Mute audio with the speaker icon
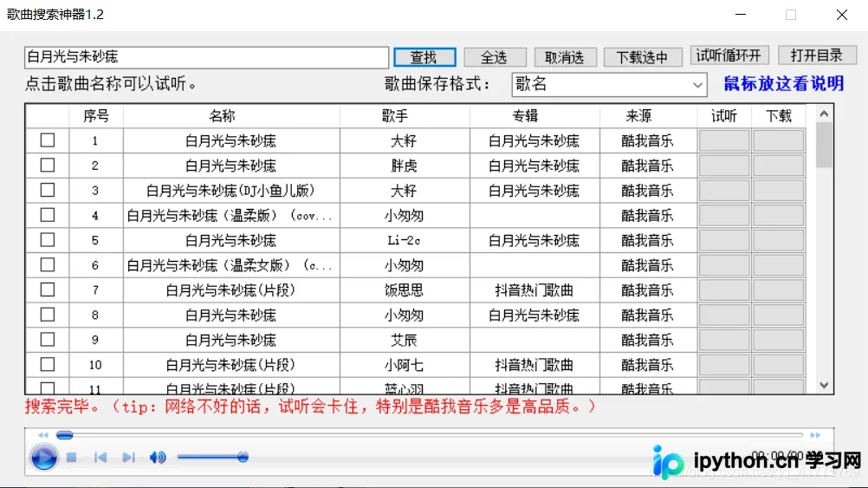This screenshot has height=488, width=868. 158,458
